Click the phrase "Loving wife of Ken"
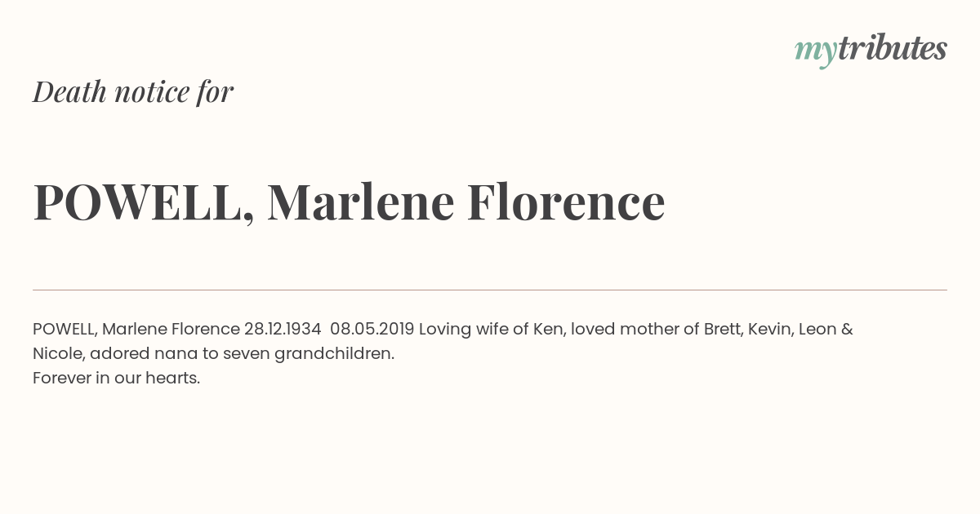The height and width of the screenshot is (514, 980). tap(490, 330)
